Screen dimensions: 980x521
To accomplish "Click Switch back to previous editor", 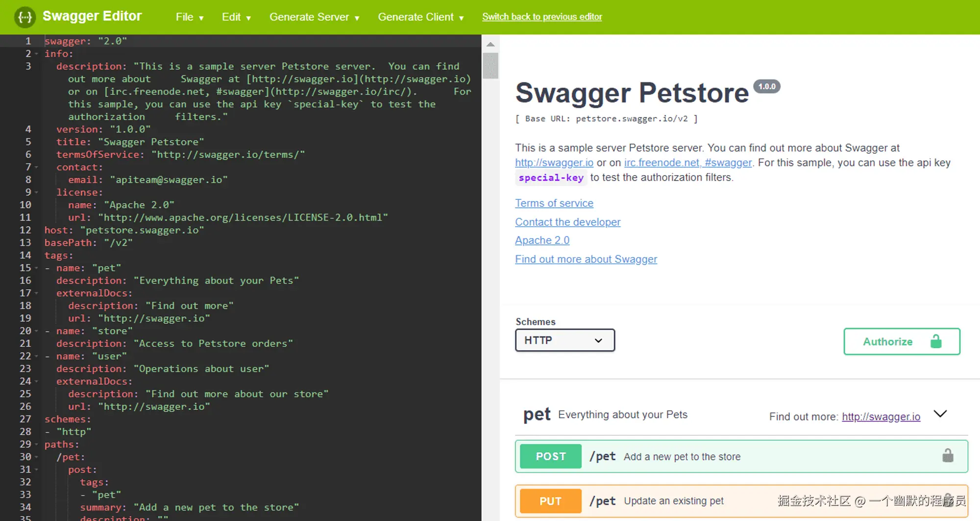I will pyautogui.click(x=542, y=16).
